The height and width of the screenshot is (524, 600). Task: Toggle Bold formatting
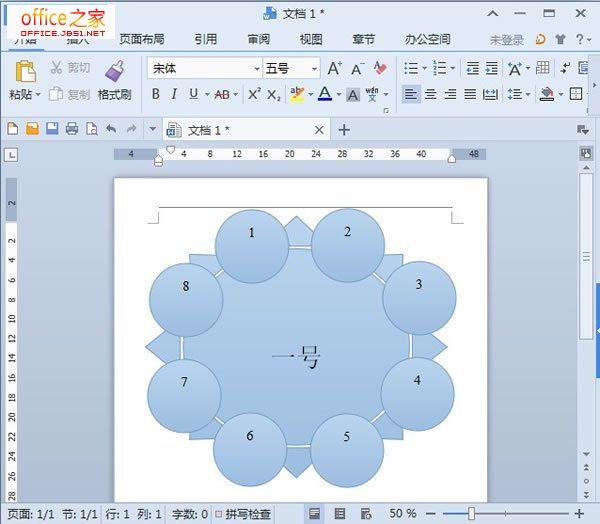pyautogui.click(x=156, y=94)
